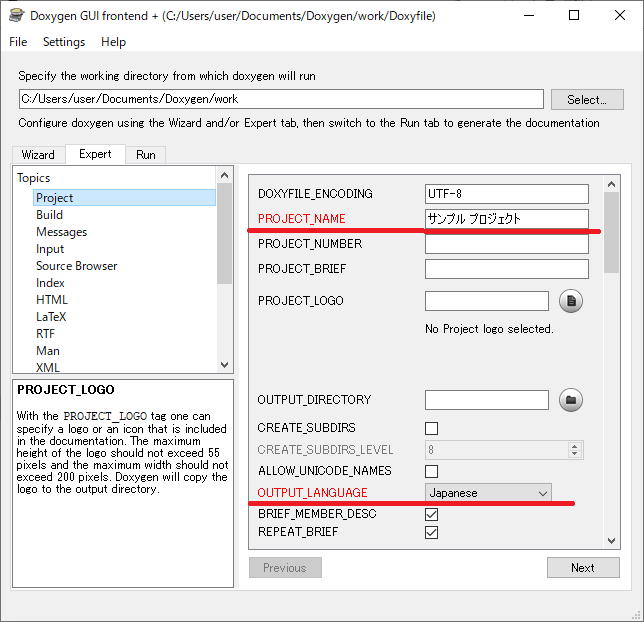This screenshot has width=644, height=622.
Task: Open the Help menu
Action: [x=114, y=42]
